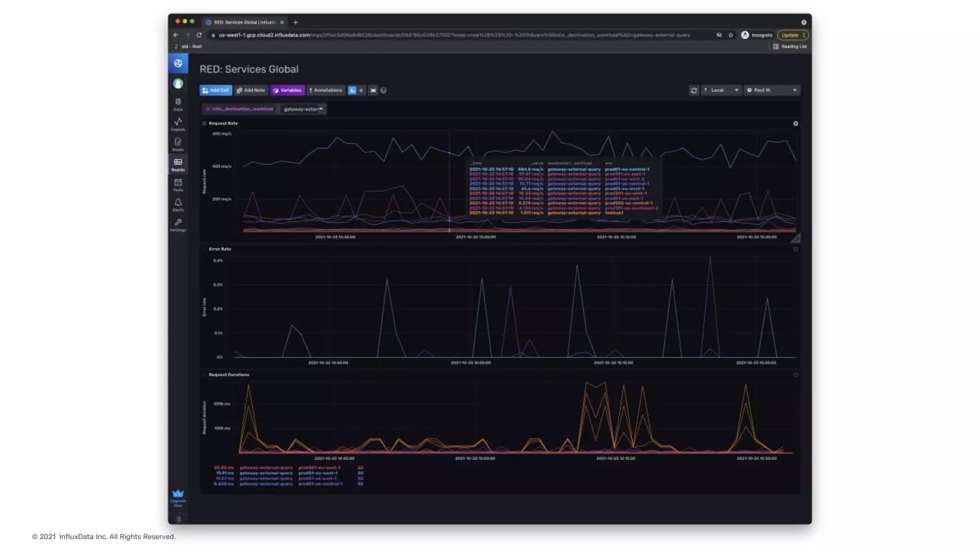The image size is (980, 551).
Task: Expand the gateway-external-query variable dropdown
Action: (303, 109)
